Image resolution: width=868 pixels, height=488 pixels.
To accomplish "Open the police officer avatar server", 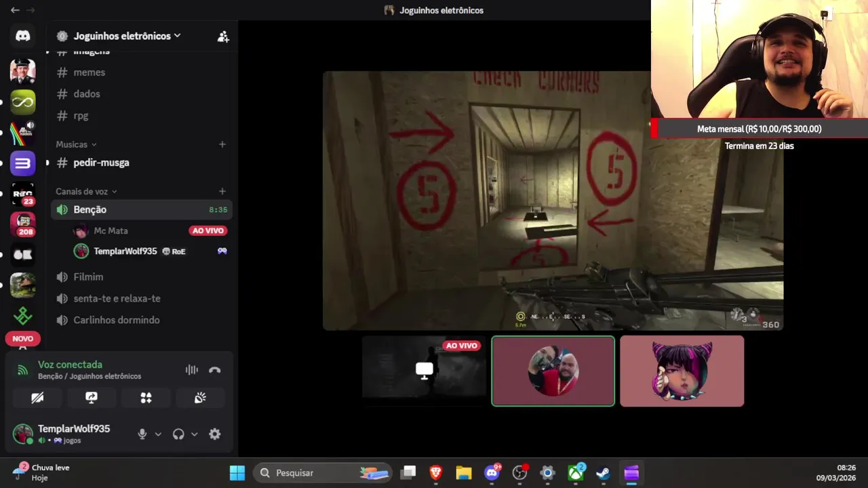I will pyautogui.click(x=23, y=72).
